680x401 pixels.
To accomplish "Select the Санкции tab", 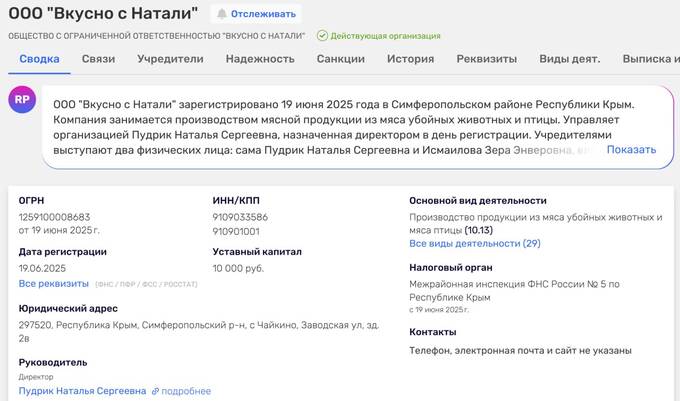I will tap(340, 59).
